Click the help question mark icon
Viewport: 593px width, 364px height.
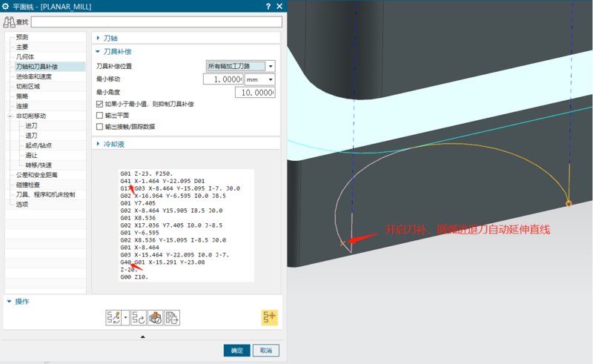click(268, 6)
